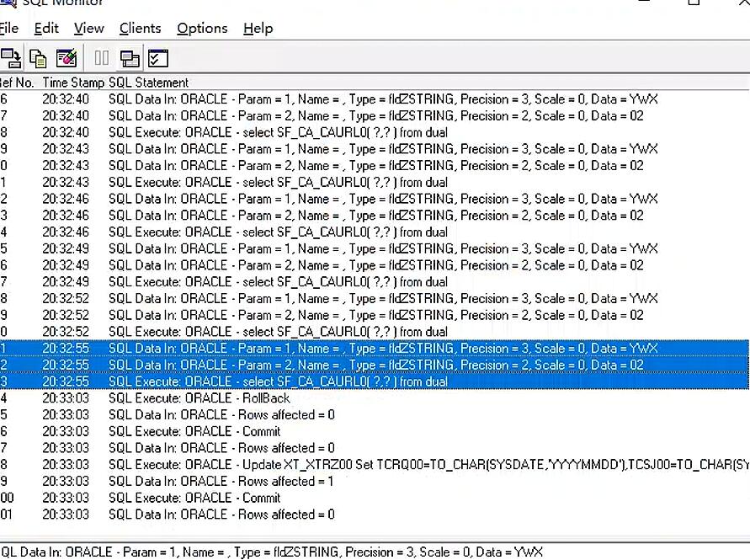Select the 20:32:46 Param = 1 row

pos(375,199)
